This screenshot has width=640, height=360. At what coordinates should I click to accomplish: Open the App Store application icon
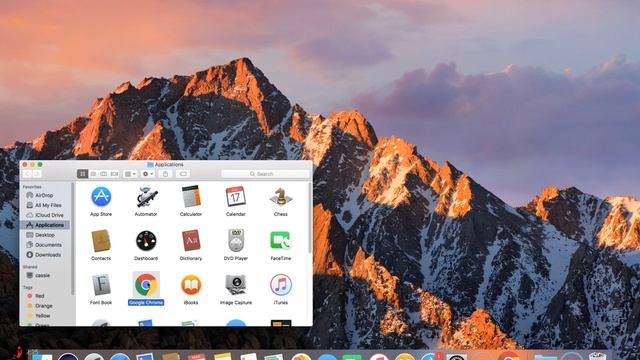pos(101,197)
